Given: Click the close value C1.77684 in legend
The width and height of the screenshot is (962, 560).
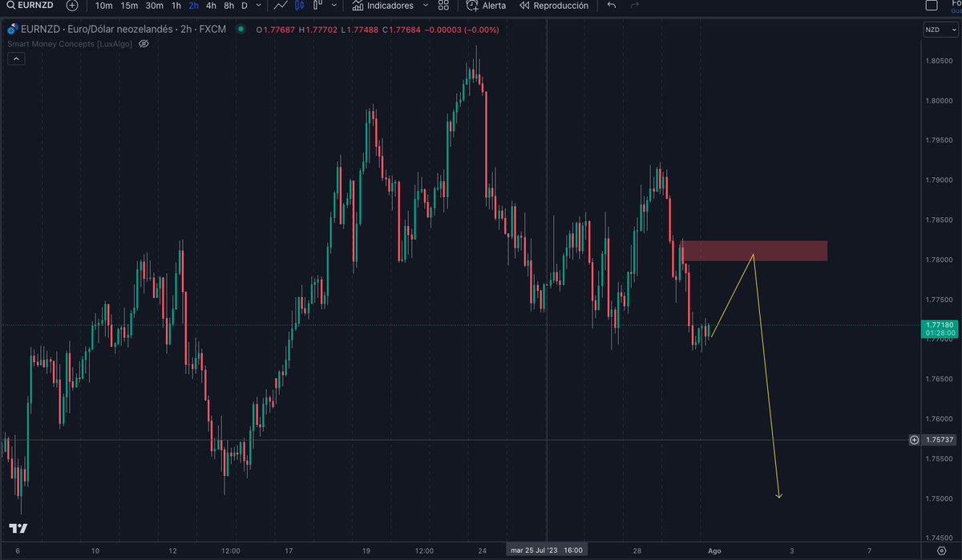Looking at the screenshot, I should pyautogui.click(x=402, y=30).
